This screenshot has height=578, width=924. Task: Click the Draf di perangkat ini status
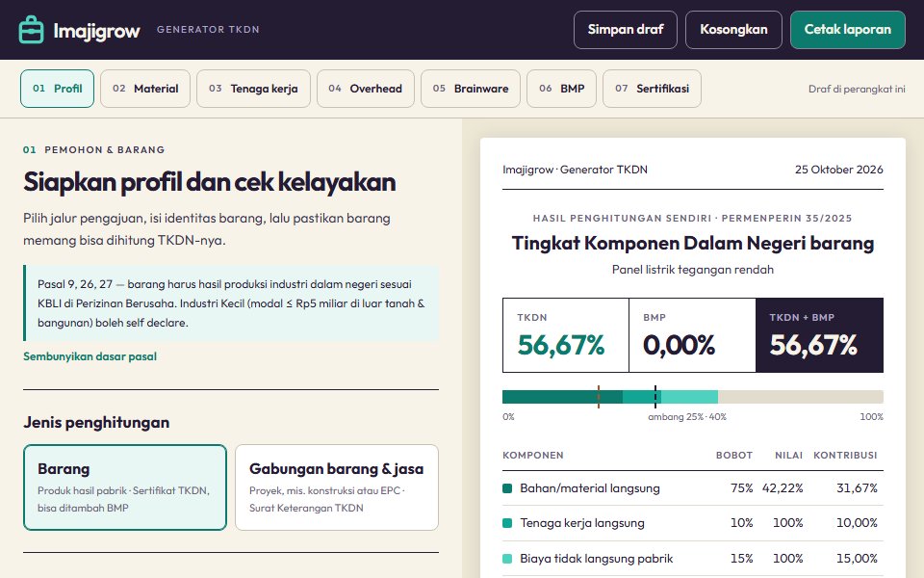(857, 89)
